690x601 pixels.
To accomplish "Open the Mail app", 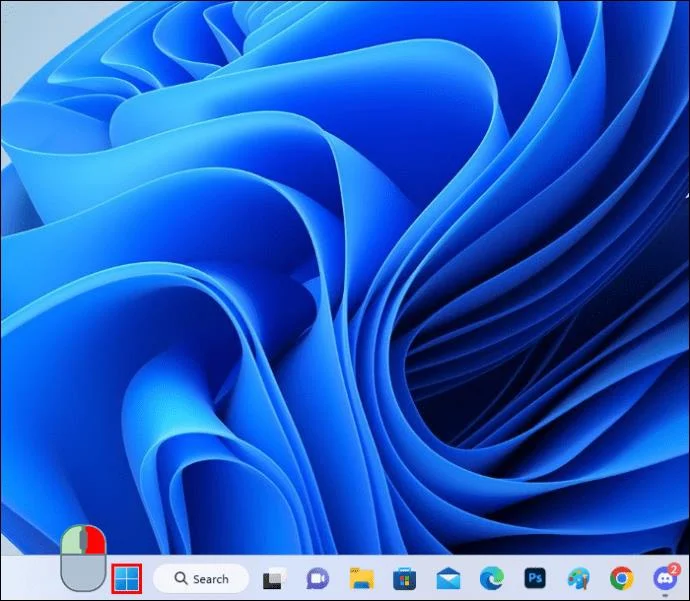I will pos(448,579).
